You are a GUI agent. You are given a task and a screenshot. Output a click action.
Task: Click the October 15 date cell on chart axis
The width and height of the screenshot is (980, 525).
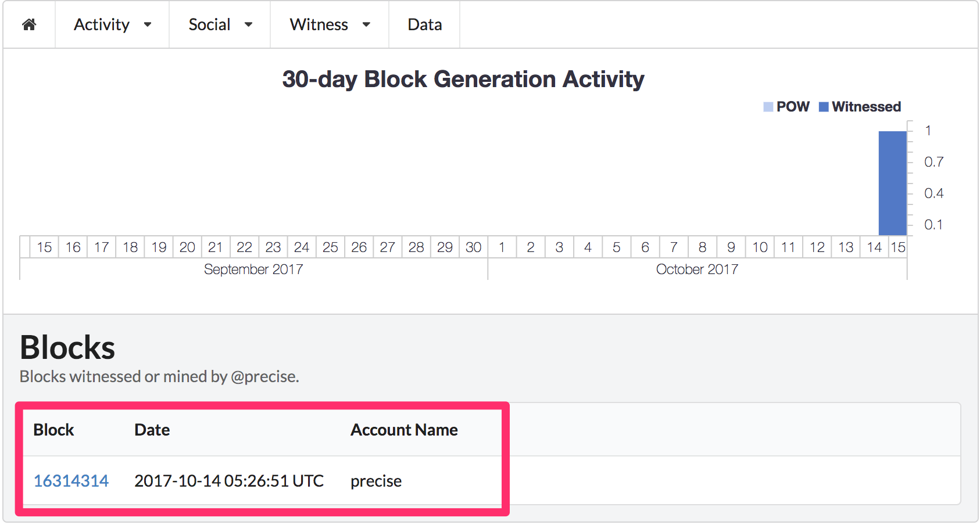899,247
